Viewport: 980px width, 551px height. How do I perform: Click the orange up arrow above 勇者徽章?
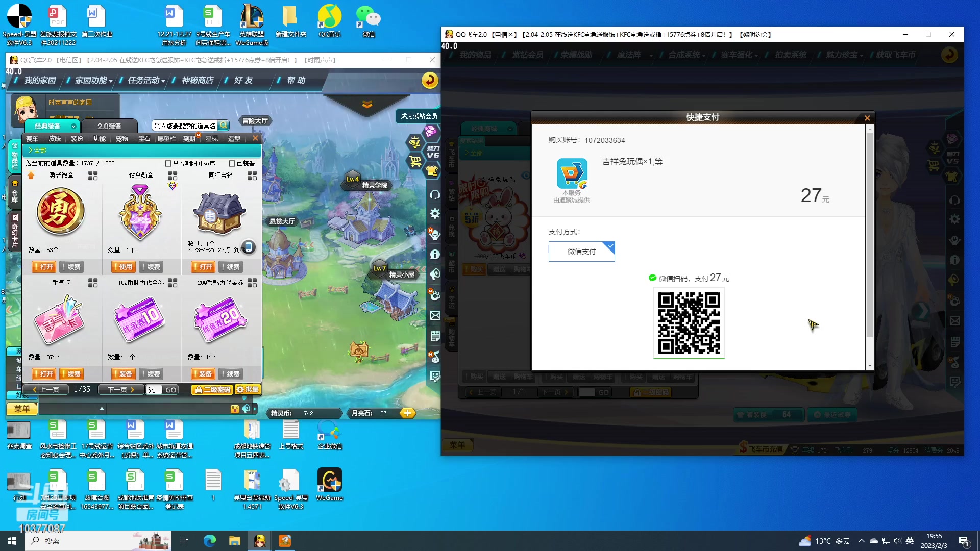coord(31,176)
